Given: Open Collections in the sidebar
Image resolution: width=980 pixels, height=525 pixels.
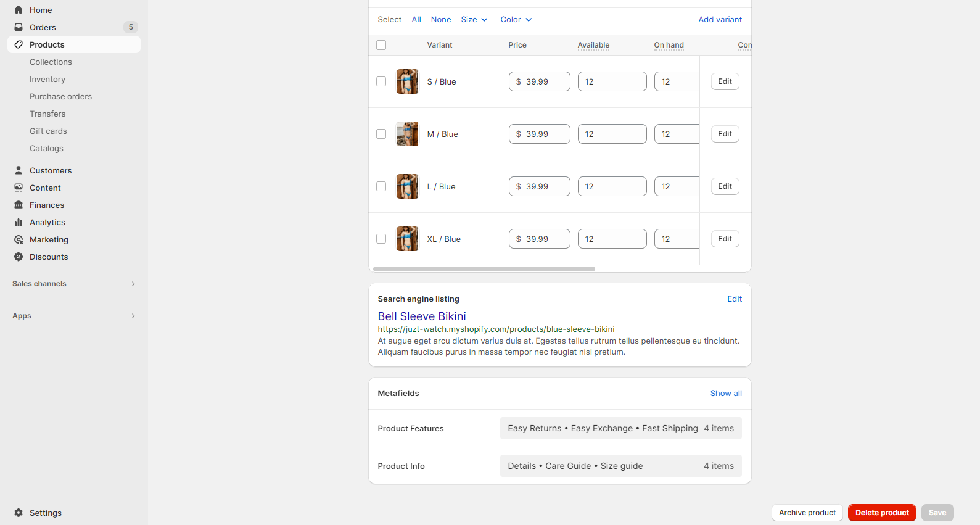Looking at the screenshot, I should click(51, 62).
